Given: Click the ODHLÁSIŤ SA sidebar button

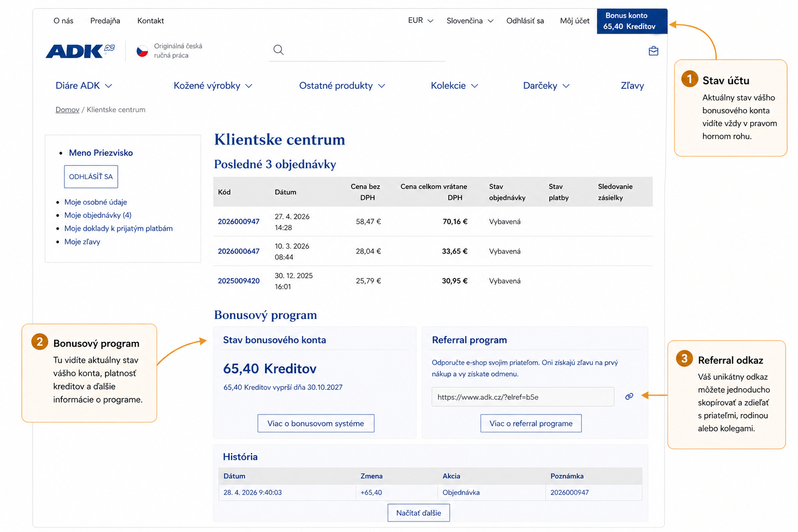Looking at the screenshot, I should pos(91,177).
